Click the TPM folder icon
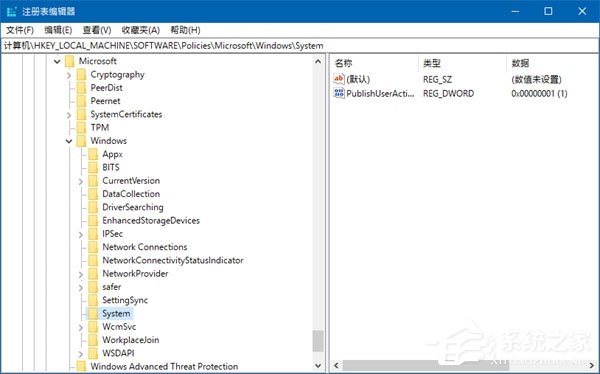600x374 pixels. (x=81, y=127)
